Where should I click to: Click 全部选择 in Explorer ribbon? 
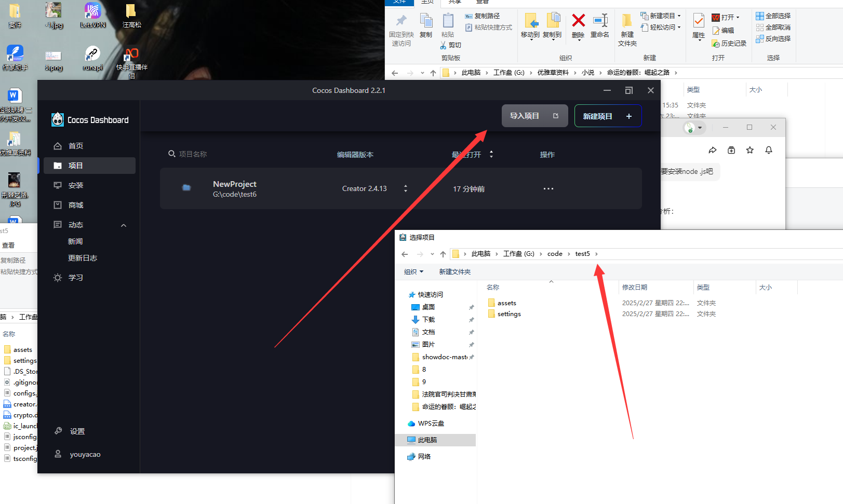click(x=773, y=16)
